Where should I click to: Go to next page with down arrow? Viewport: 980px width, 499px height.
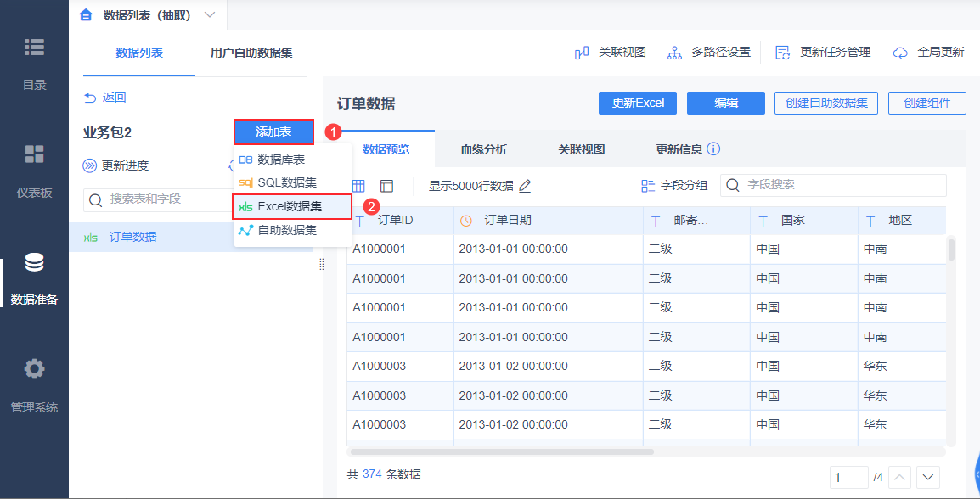[x=928, y=478]
